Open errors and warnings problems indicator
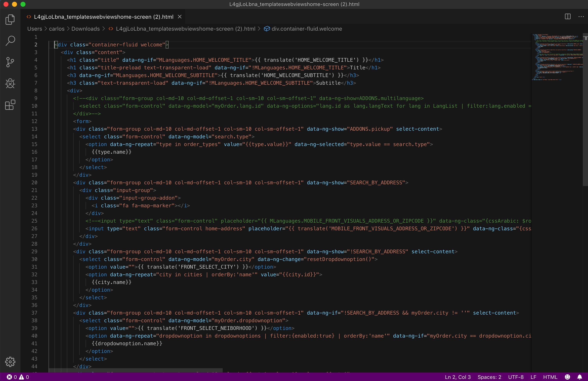The image size is (588, 381). pos(18,377)
